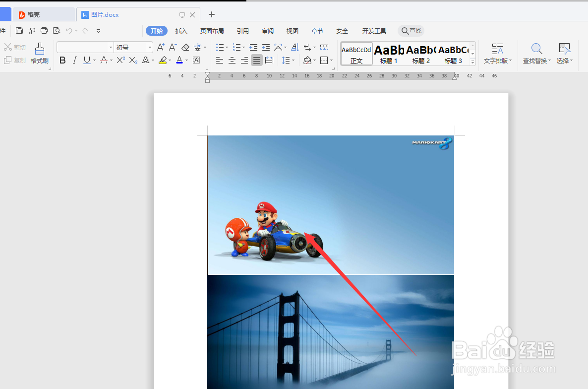
Task: Apply the 标题 2 heading style
Action: (421, 54)
